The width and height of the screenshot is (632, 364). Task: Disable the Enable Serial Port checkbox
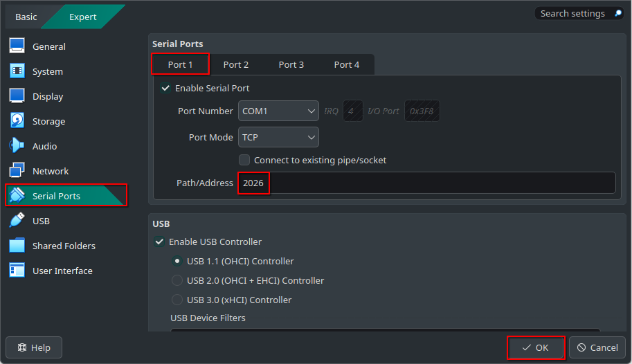(x=165, y=89)
